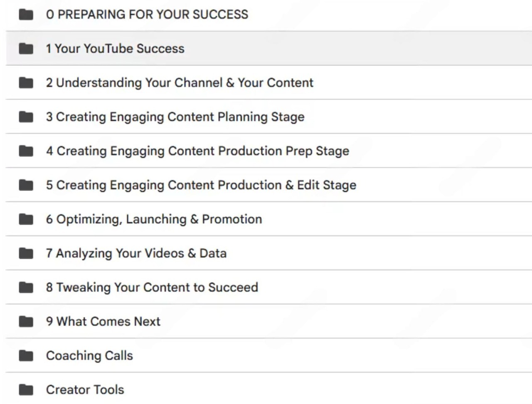Open 8 Tweaking Your Content to Succeed
The width and height of the screenshot is (532, 404).
pyautogui.click(x=152, y=288)
